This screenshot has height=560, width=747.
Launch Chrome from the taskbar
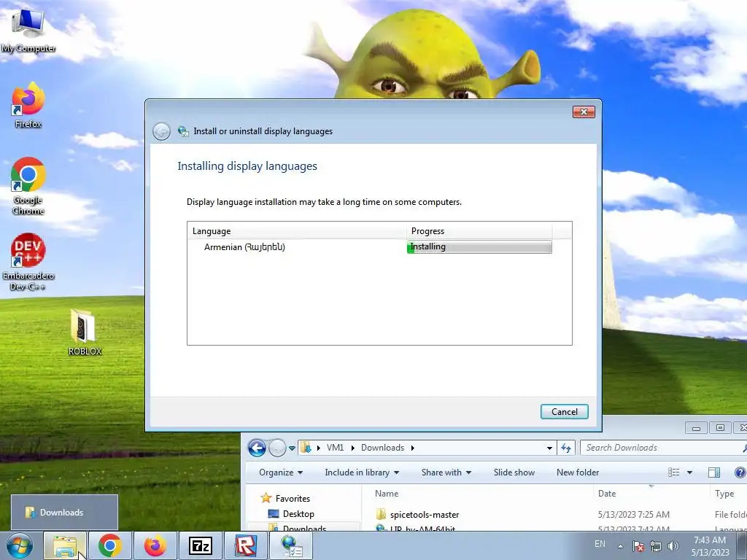pos(110,545)
